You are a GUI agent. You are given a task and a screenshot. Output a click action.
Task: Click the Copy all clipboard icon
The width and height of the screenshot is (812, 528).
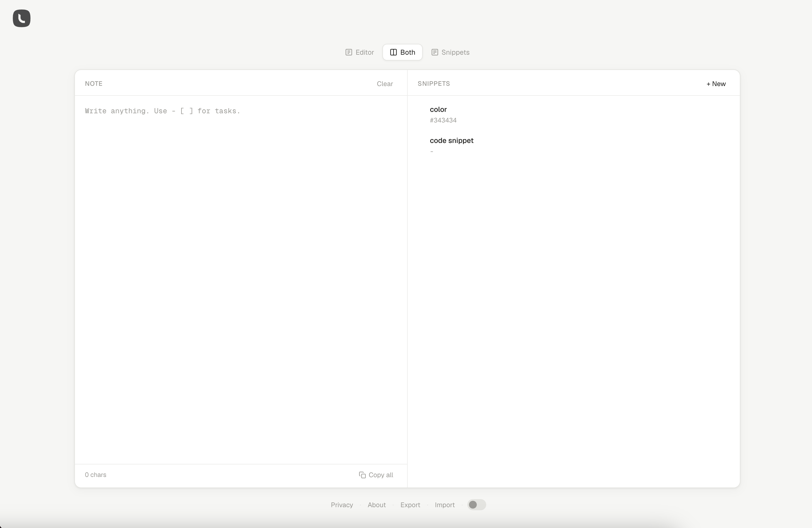[362, 475]
